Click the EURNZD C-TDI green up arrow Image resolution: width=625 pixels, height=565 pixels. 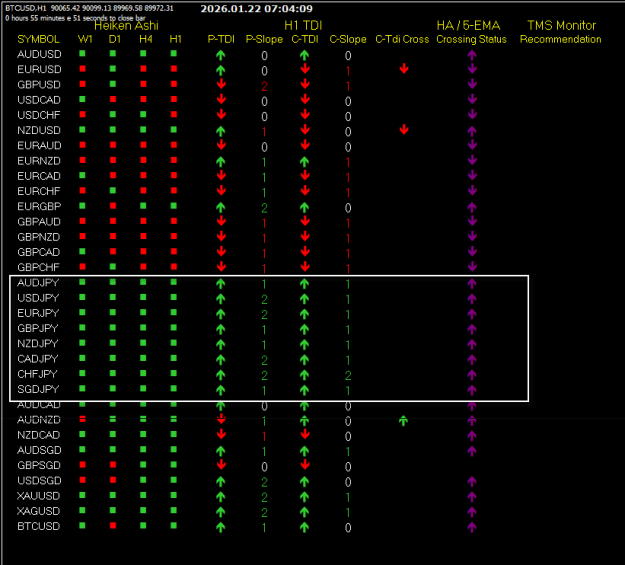(x=305, y=162)
